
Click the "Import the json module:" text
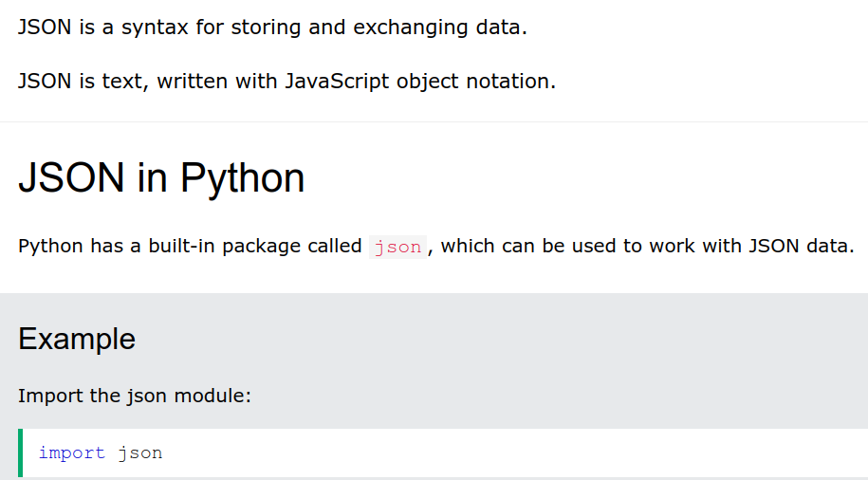click(x=135, y=395)
